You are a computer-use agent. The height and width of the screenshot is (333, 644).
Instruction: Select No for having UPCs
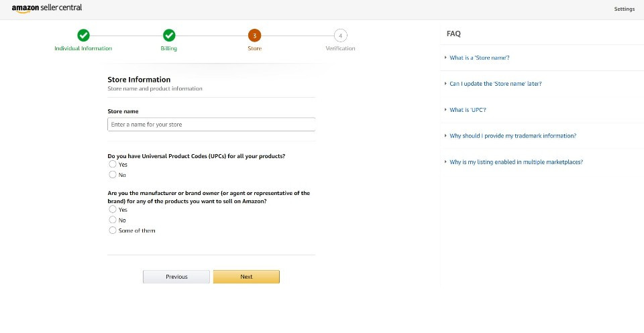113,175
